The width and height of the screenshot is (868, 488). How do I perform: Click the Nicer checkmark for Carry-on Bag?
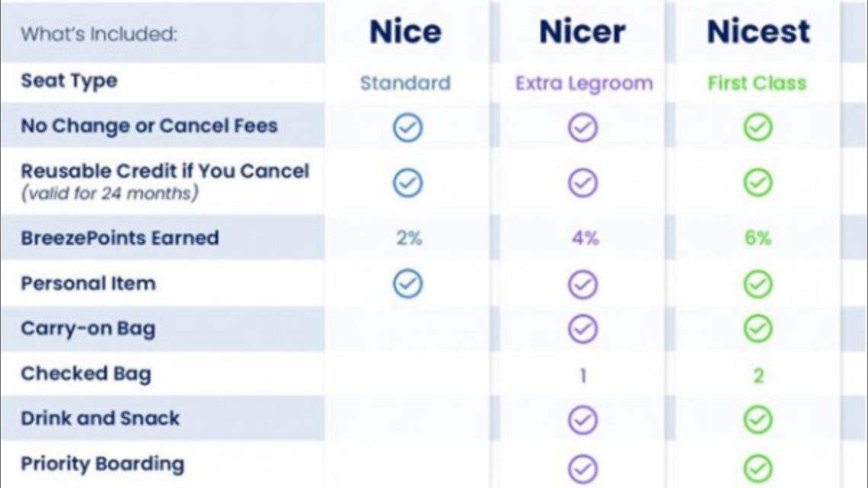pos(583,329)
